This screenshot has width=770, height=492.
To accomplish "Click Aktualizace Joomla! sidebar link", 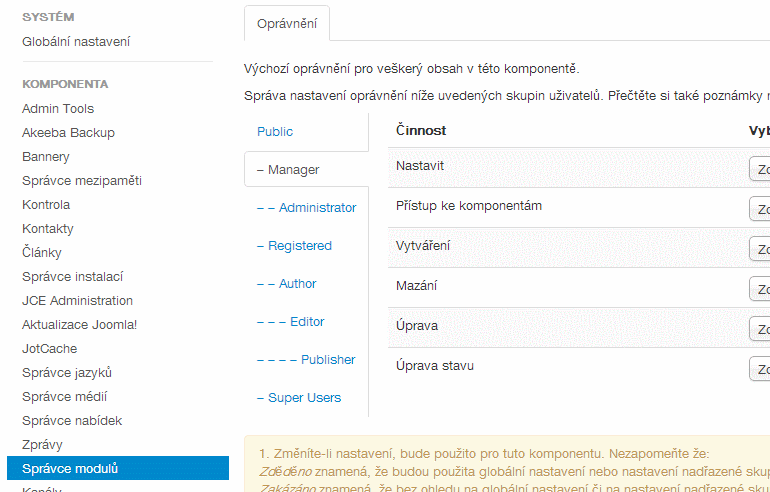I will pyautogui.click(x=79, y=325).
